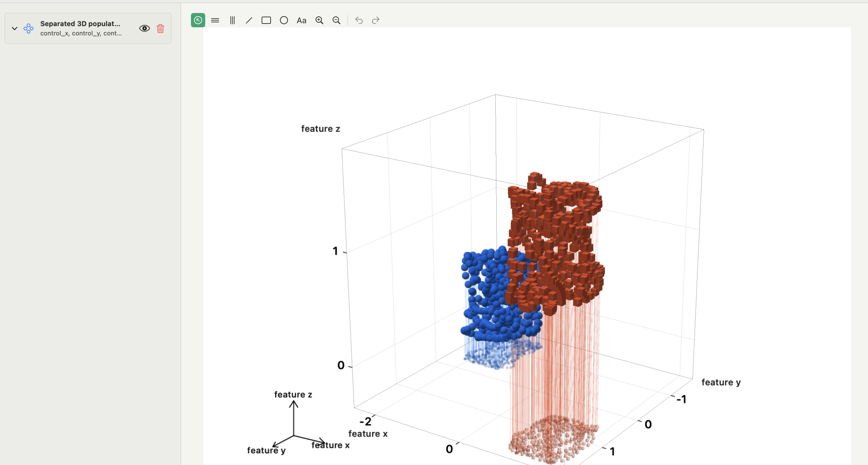
Task: Choose the horizontal lines annotation tool
Action: pyautogui.click(x=215, y=20)
